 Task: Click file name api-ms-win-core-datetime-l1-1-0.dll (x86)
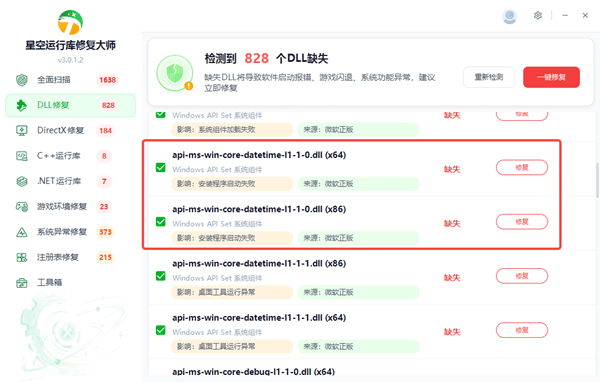tap(259, 209)
